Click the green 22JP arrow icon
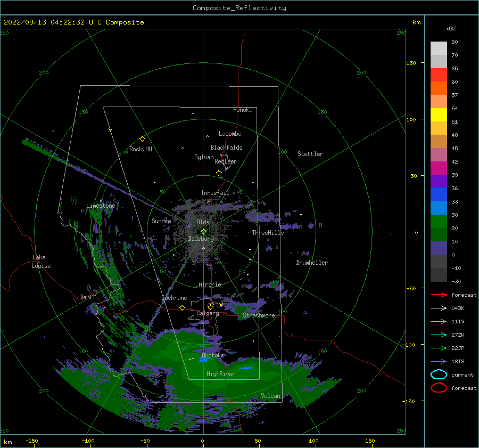479x448 pixels. point(439,348)
